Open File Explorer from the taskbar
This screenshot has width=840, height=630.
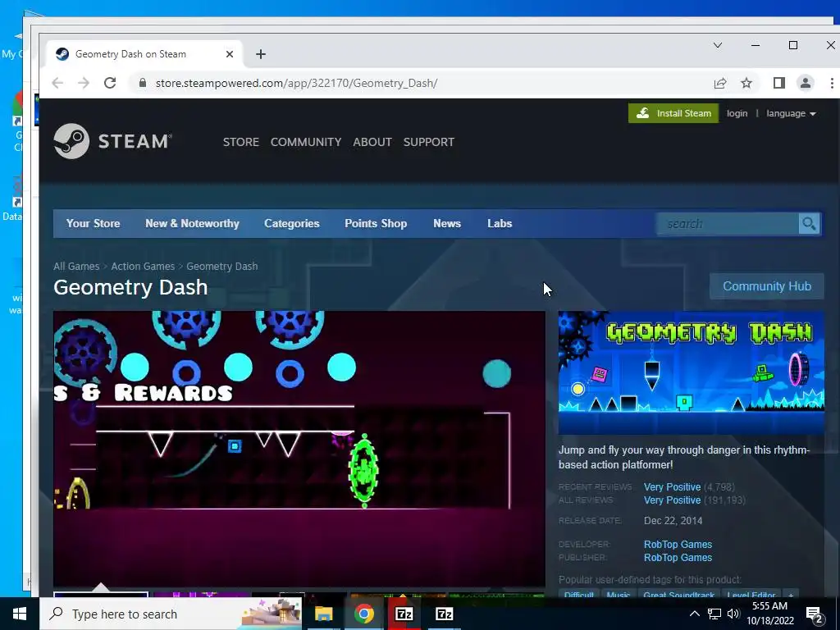(x=323, y=614)
